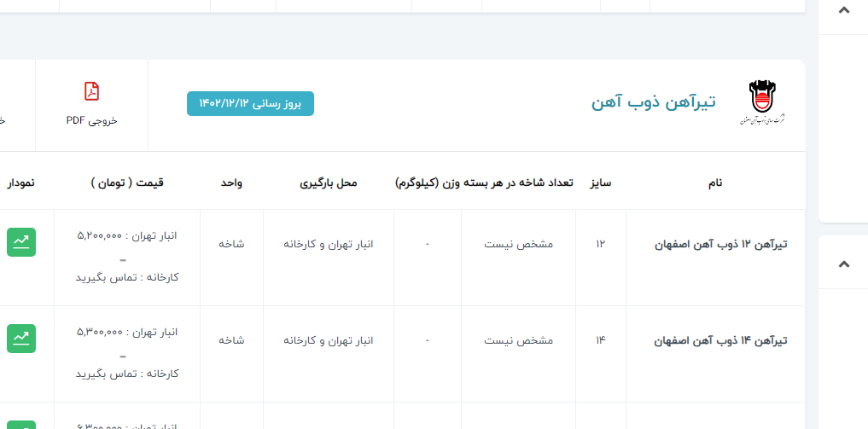
Task: Open 'تیرآهن ۱۴ ذوب آهن اصفهان' product link
Action: (719, 340)
